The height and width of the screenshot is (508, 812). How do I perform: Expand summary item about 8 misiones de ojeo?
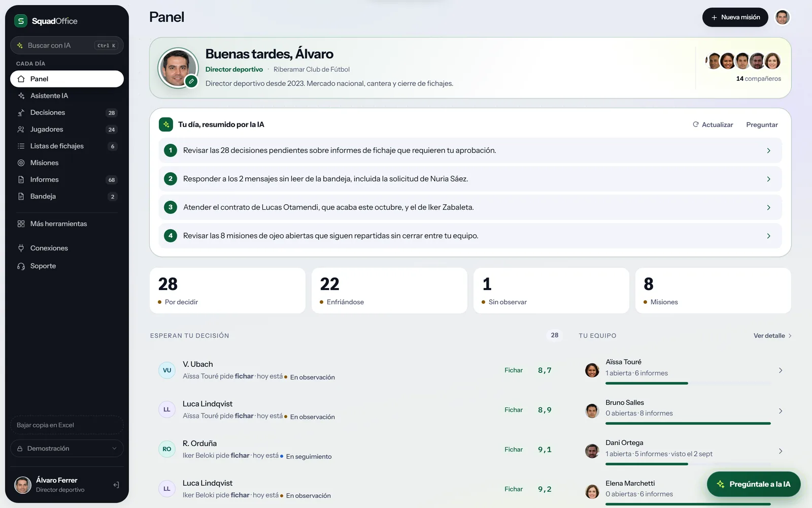coord(470,236)
